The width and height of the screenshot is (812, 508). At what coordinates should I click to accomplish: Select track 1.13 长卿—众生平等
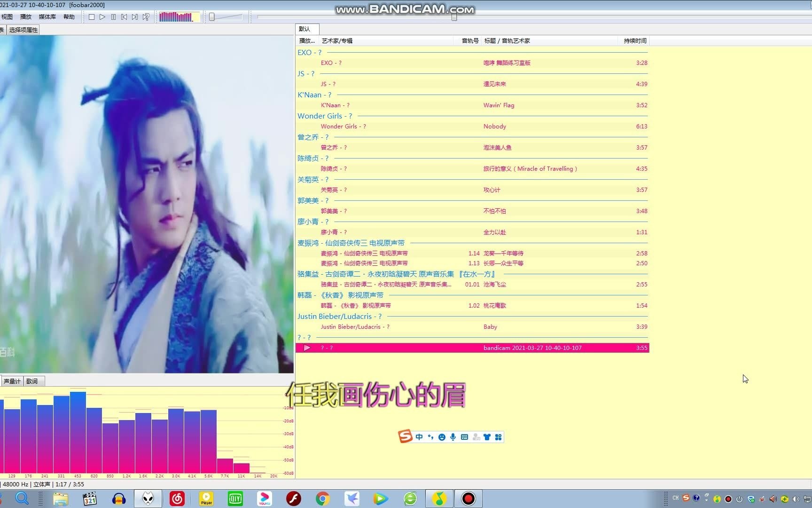472,263
